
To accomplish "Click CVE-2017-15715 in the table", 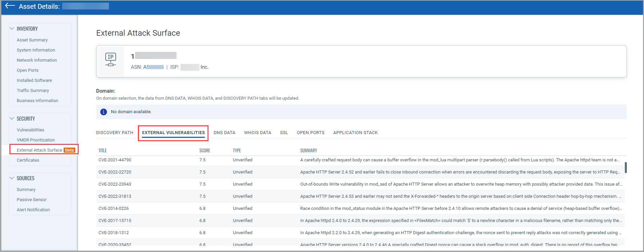I will [115, 221].
